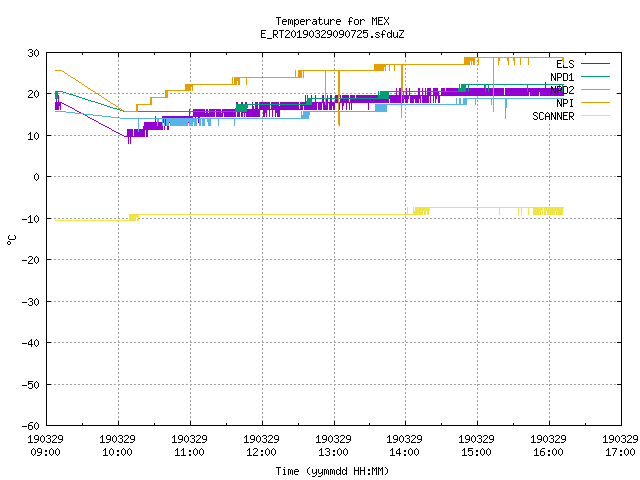Click the green NPD1 legend line sample
640x480 pixels.
[x=595, y=76]
